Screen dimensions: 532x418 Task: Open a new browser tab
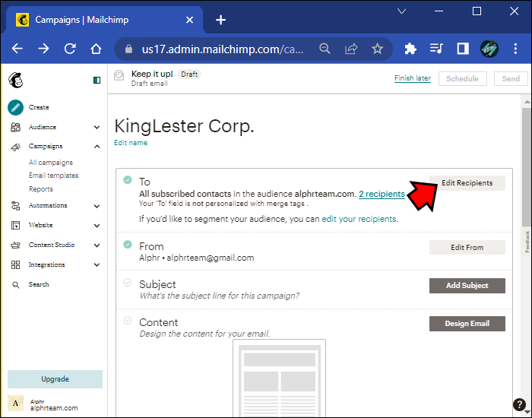click(x=220, y=20)
